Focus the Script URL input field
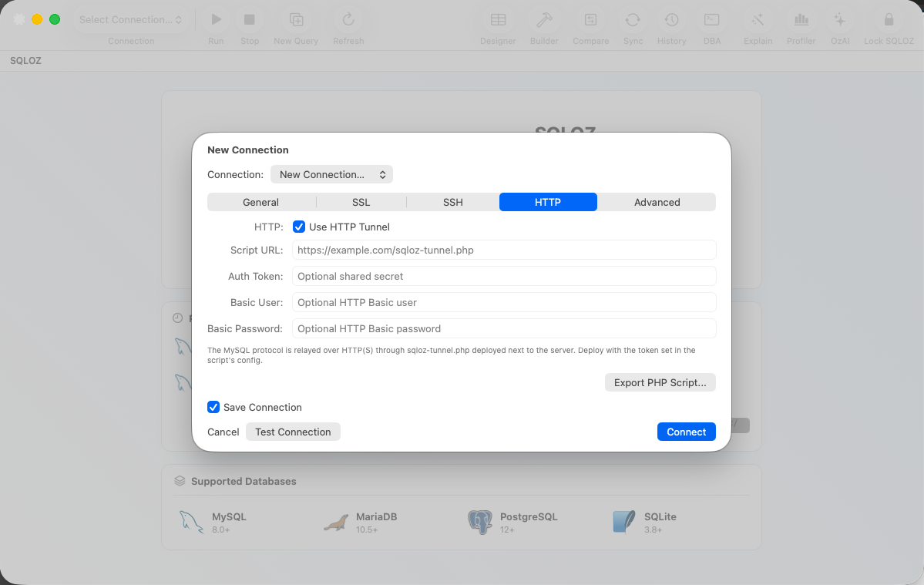Viewport: 924px width, 585px height. click(x=505, y=250)
